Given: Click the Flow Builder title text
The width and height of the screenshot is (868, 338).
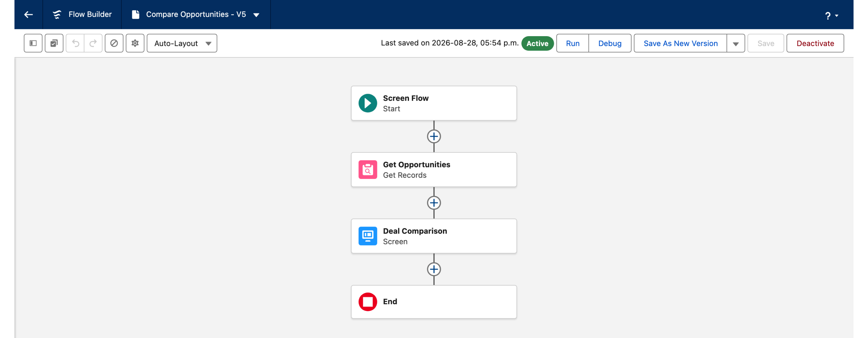Looking at the screenshot, I should pos(90,14).
